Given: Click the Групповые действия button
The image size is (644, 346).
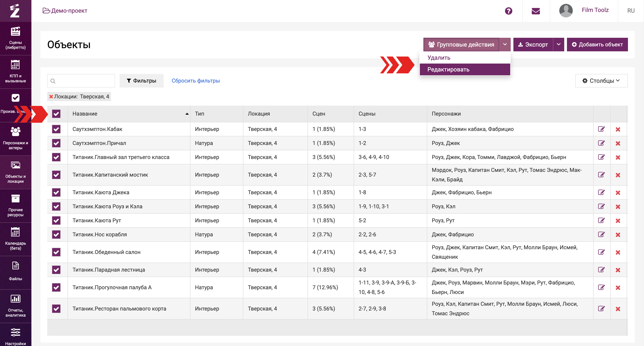Looking at the screenshot, I should (x=461, y=45).
